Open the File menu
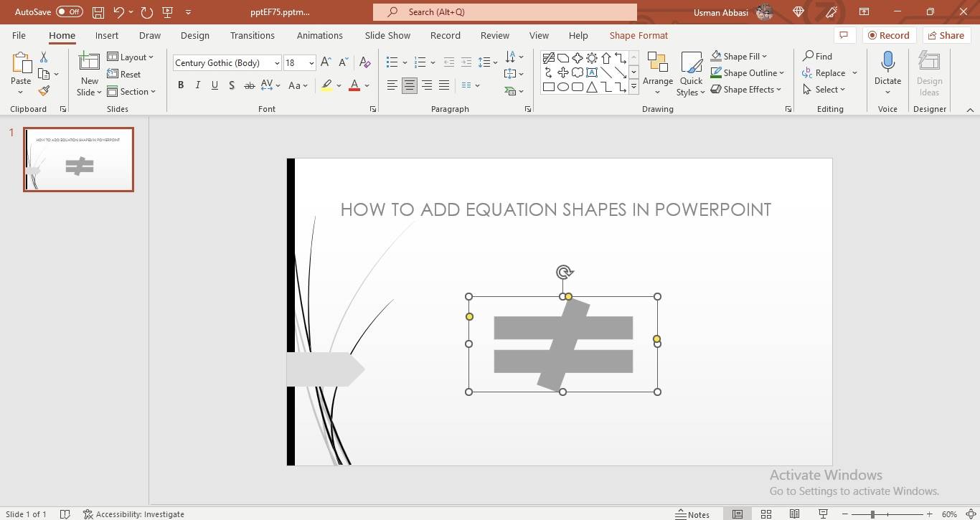Viewport: 980px width, 520px height. coord(19,35)
